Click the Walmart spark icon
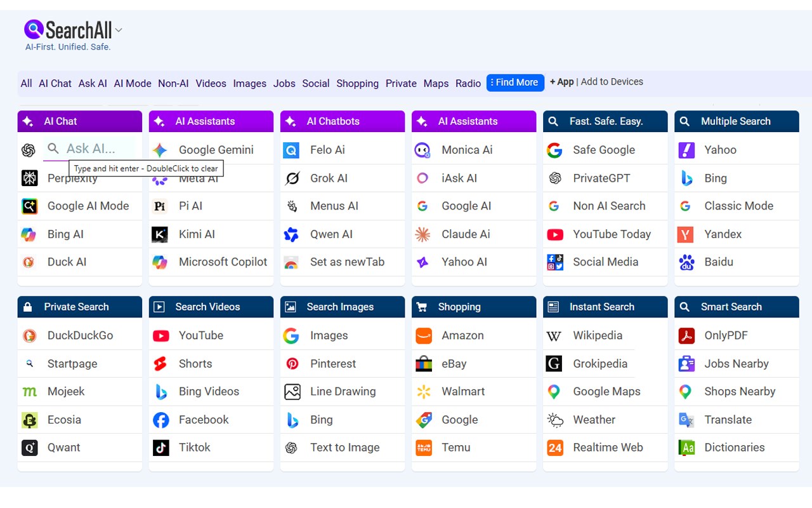This screenshot has height=508, width=812. [423, 392]
